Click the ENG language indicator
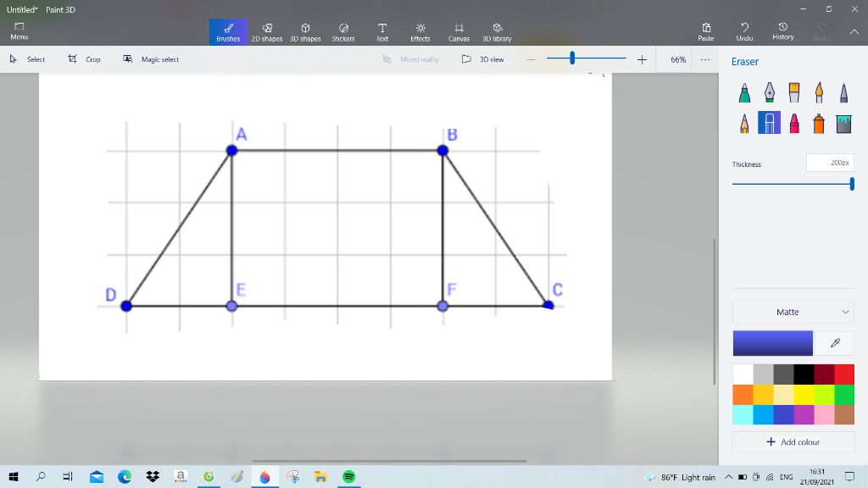Image resolution: width=868 pixels, height=488 pixels. (x=786, y=477)
